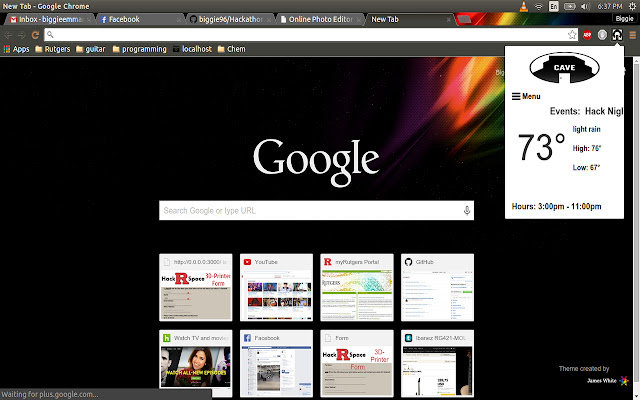
Task: Open the YouTube most-visited thumbnail
Action: [276, 285]
